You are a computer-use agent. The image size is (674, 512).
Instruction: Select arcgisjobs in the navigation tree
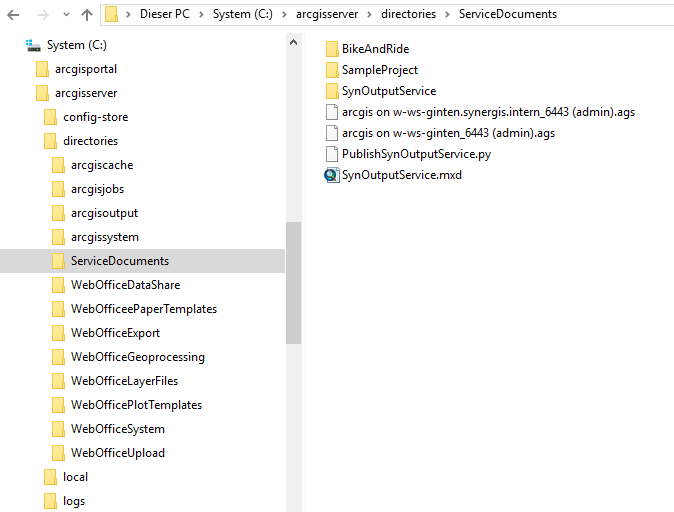98,190
